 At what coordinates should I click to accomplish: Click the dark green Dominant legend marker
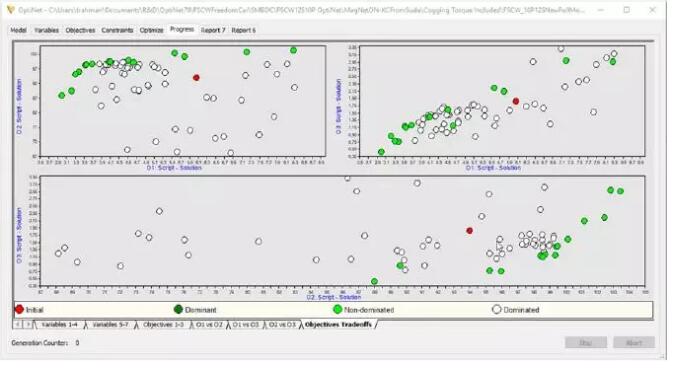pos(178,309)
